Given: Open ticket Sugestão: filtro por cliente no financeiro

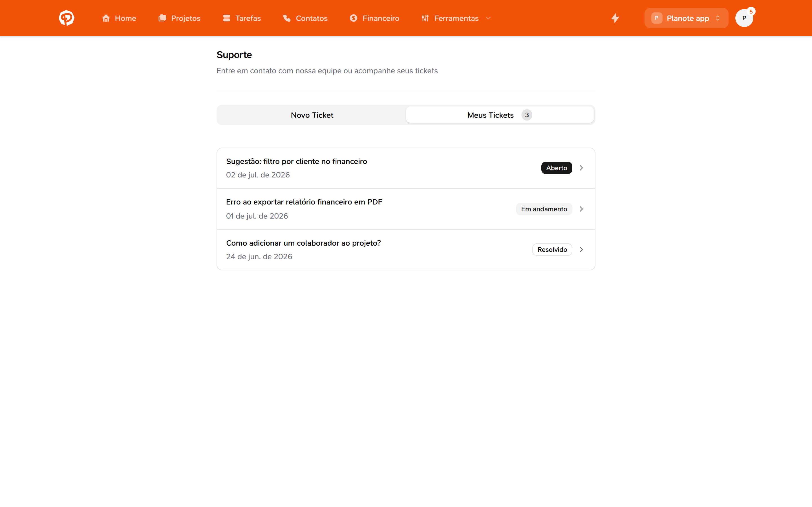Looking at the screenshot, I should point(406,168).
